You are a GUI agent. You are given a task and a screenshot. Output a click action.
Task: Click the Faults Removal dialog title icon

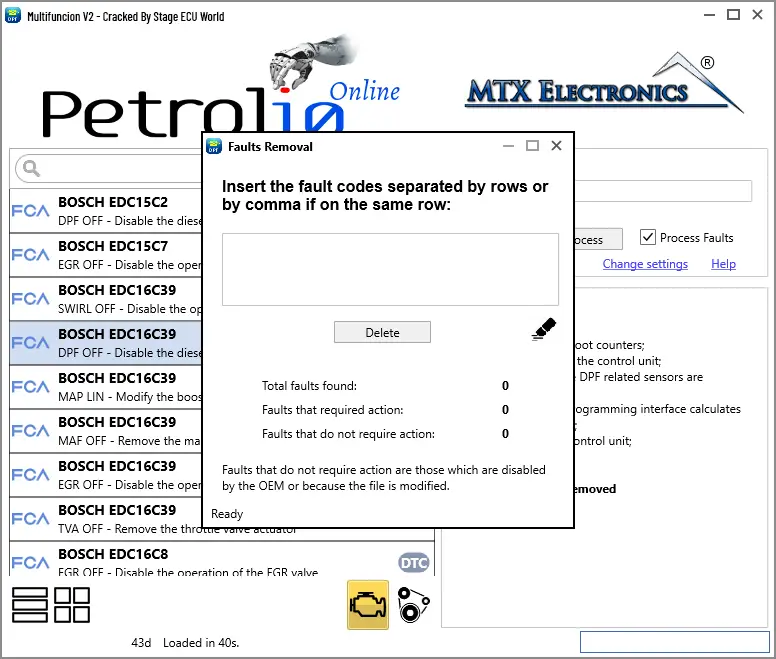(x=214, y=146)
